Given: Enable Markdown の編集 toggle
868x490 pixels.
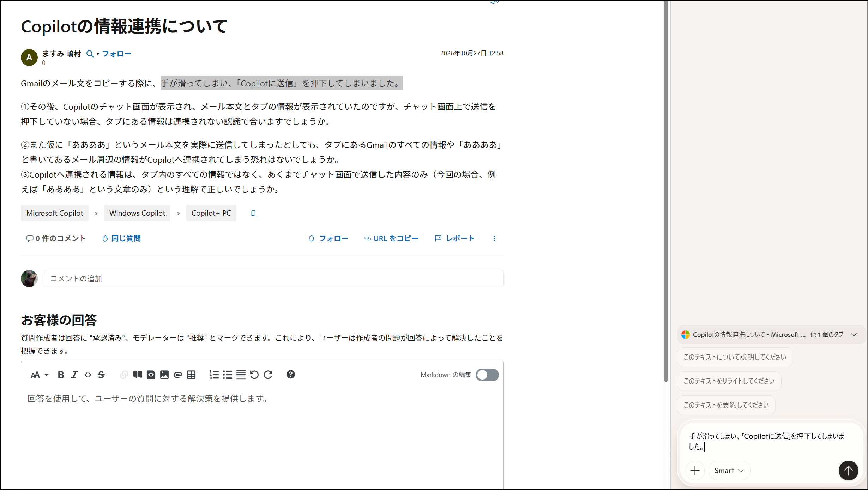Looking at the screenshot, I should click(x=487, y=375).
